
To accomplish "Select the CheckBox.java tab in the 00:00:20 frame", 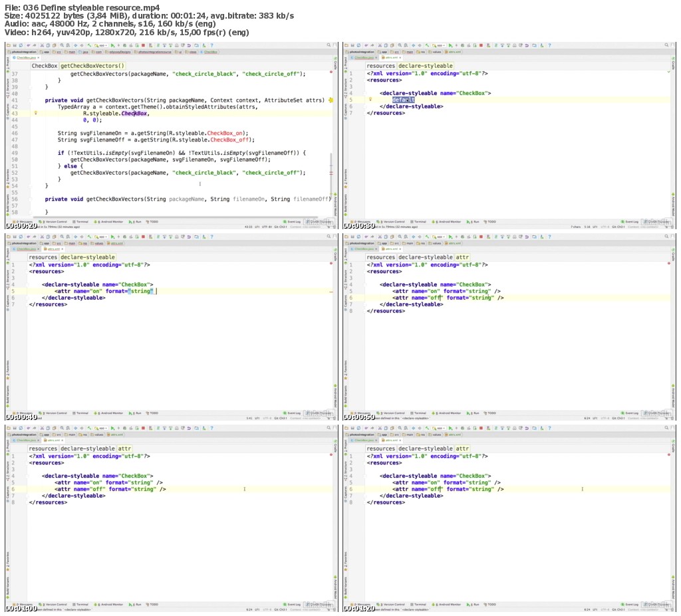I will 26,57.
